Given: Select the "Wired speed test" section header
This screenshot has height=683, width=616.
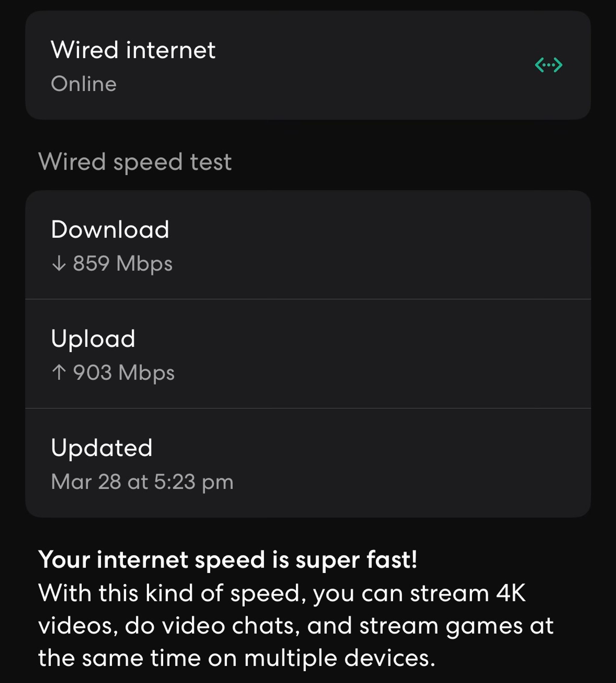Looking at the screenshot, I should 135,162.
